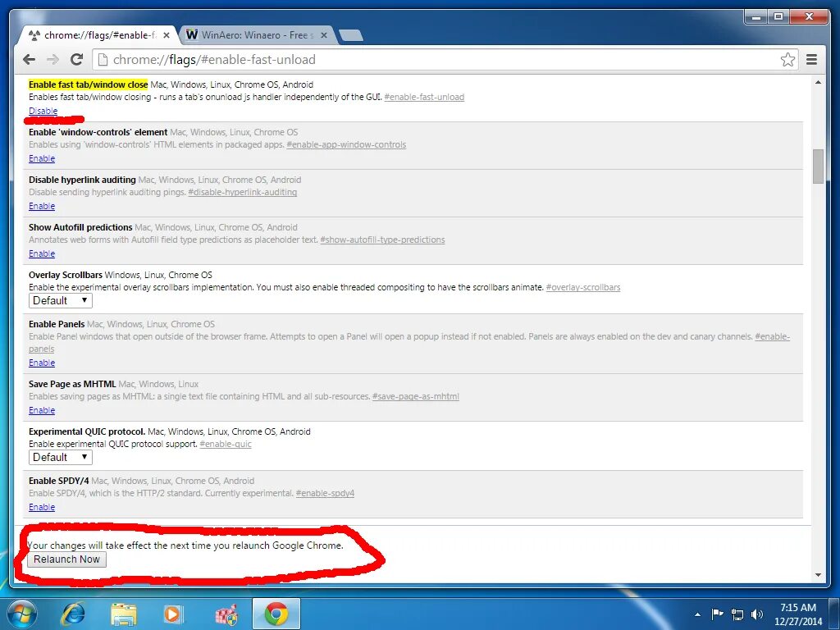Click the forward navigation arrow
The height and width of the screenshot is (630, 840).
[x=52, y=59]
